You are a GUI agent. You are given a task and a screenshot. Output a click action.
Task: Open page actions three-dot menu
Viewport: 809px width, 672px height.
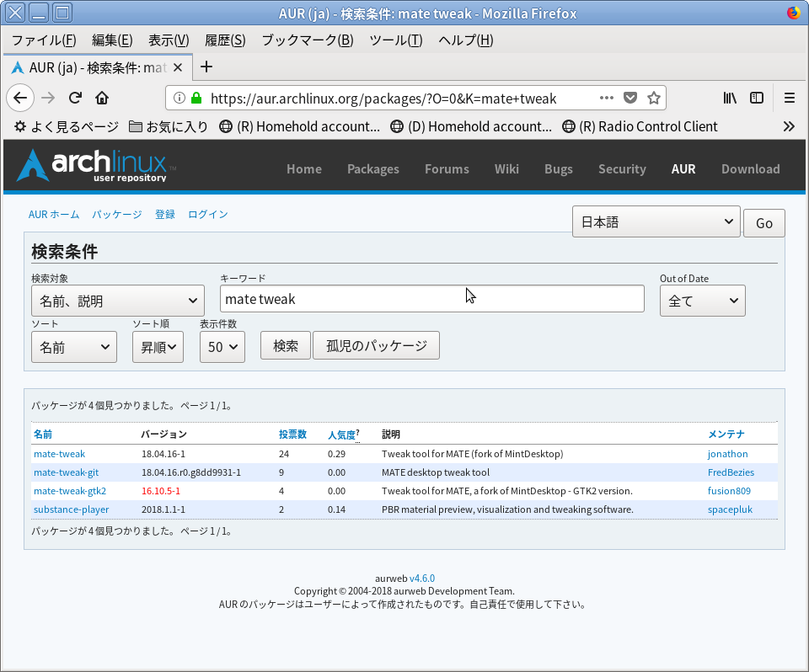[607, 98]
